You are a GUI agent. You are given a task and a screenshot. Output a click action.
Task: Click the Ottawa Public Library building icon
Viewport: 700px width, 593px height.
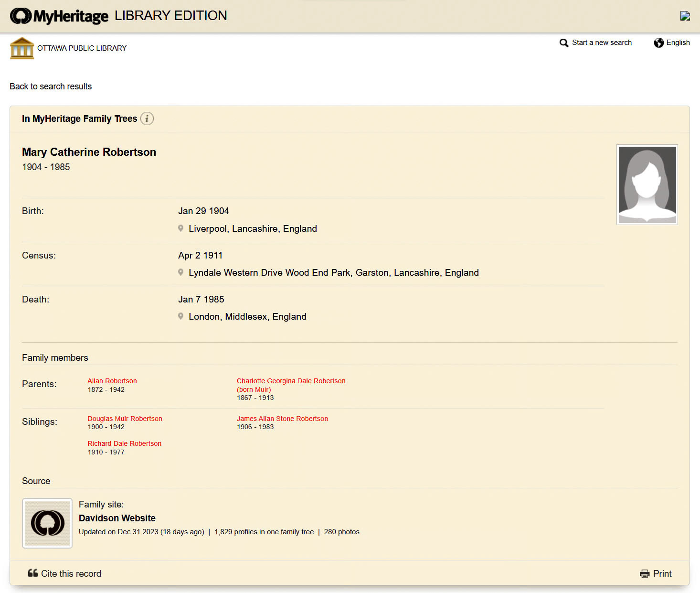click(x=22, y=48)
